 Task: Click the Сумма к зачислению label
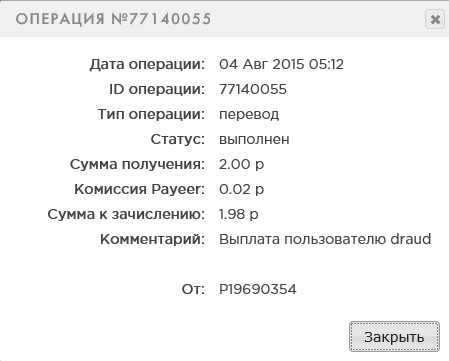(x=126, y=214)
